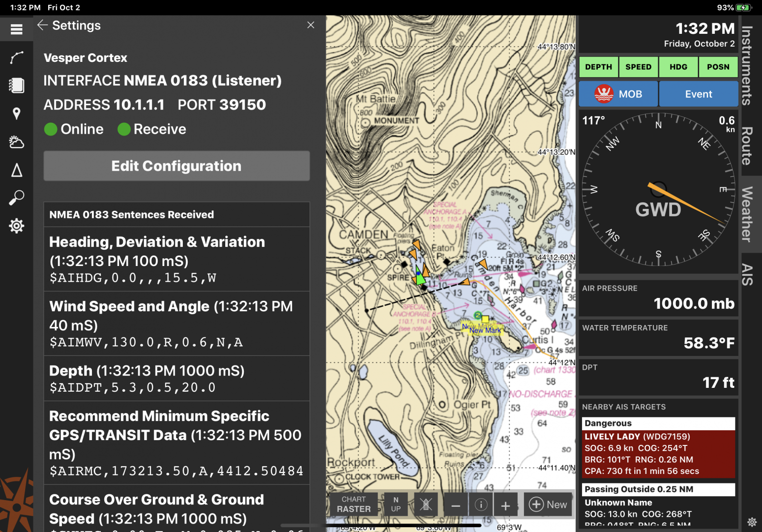Activate the MOB man-overboard button
Image resolution: width=762 pixels, height=532 pixels.
618,93
